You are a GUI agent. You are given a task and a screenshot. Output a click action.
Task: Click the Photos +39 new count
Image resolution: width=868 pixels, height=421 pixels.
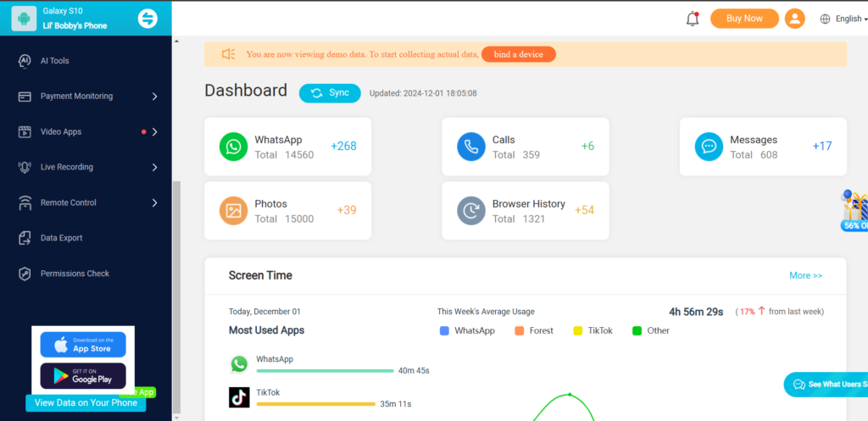pos(347,210)
